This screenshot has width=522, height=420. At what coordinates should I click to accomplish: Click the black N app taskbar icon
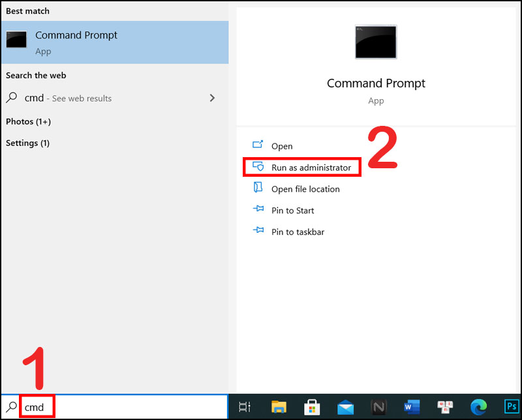click(x=378, y=407)
